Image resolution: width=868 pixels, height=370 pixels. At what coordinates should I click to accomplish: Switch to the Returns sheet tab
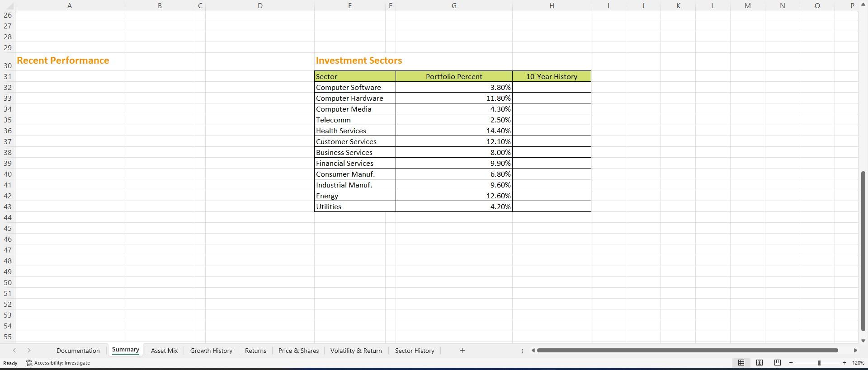click(255, 351)
